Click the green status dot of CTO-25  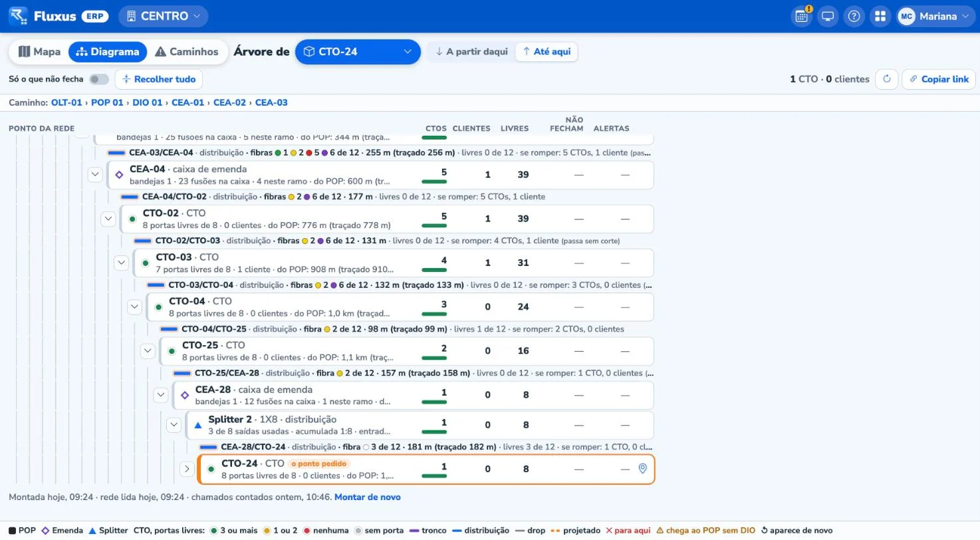(x=172, y=351)
